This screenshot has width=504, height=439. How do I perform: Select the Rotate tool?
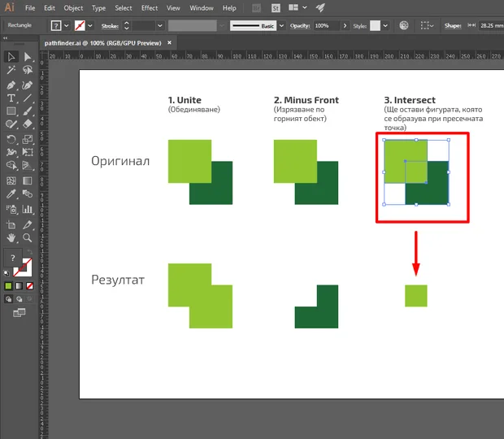point(11,140)
